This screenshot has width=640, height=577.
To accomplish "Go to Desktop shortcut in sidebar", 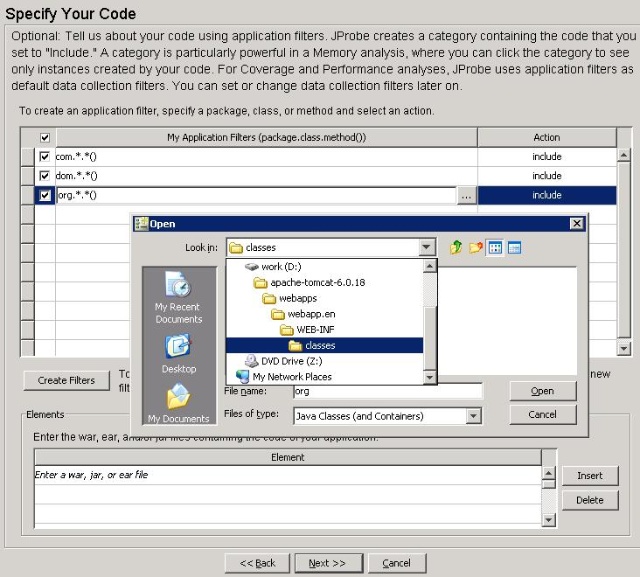I will coord(178,353).
